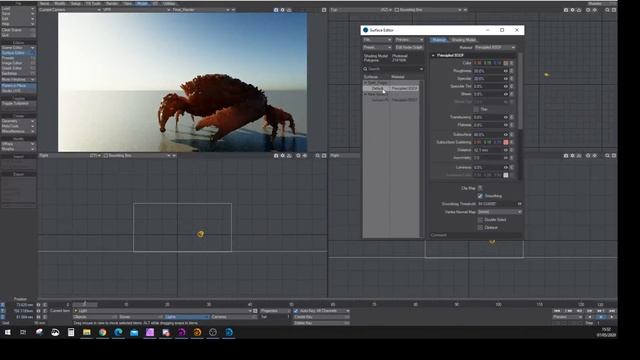Enable the Thin checkbox
This screenshot has width=640, height=360.
tap(476, 109)
